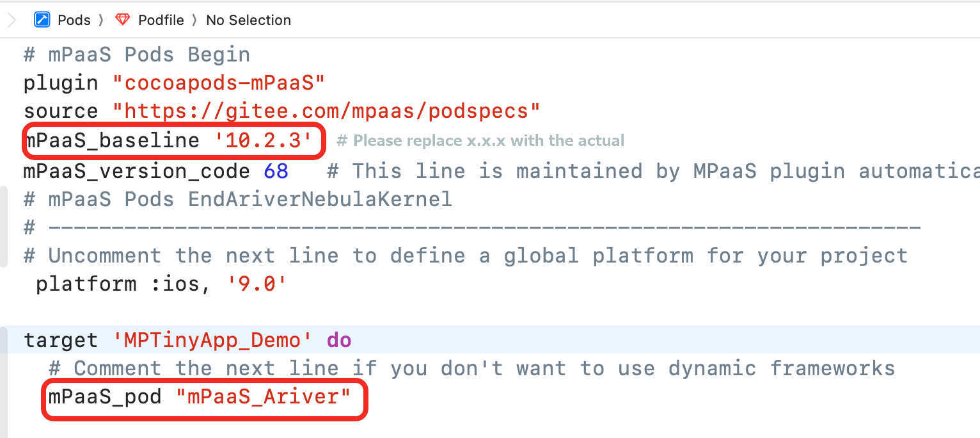Open the Pods breadcrumb item

pyautogui.click(x=74, y=20)
